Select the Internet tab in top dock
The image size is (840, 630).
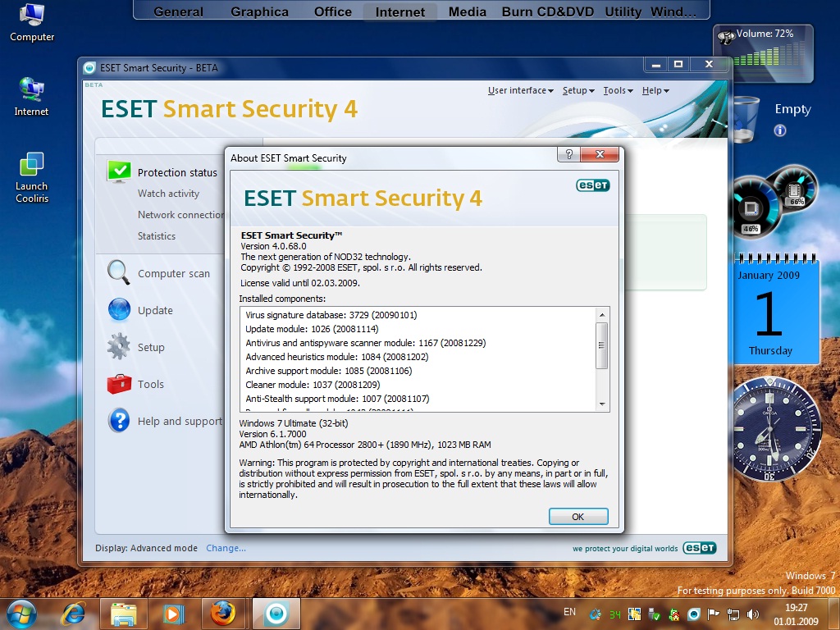400,11
